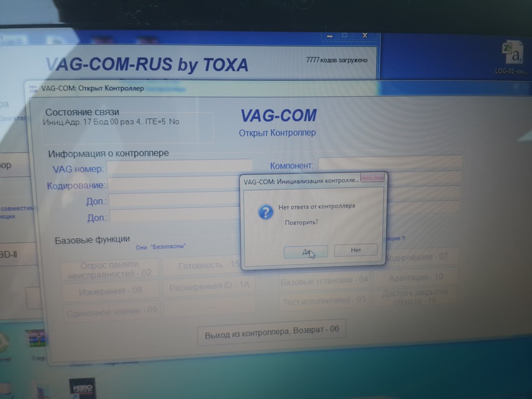The image size is (532, 399).
Task: Click the Кодирование field
Action: [x=173, y=183]
